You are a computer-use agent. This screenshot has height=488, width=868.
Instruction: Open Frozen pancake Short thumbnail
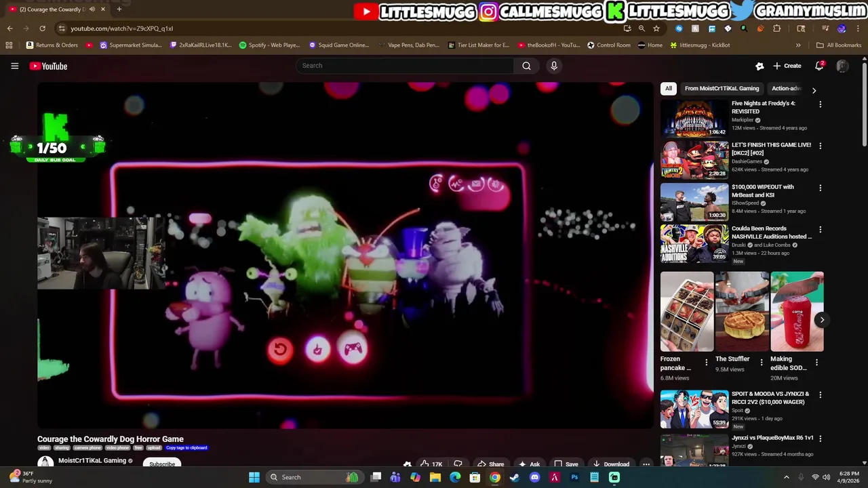[687, 312]
